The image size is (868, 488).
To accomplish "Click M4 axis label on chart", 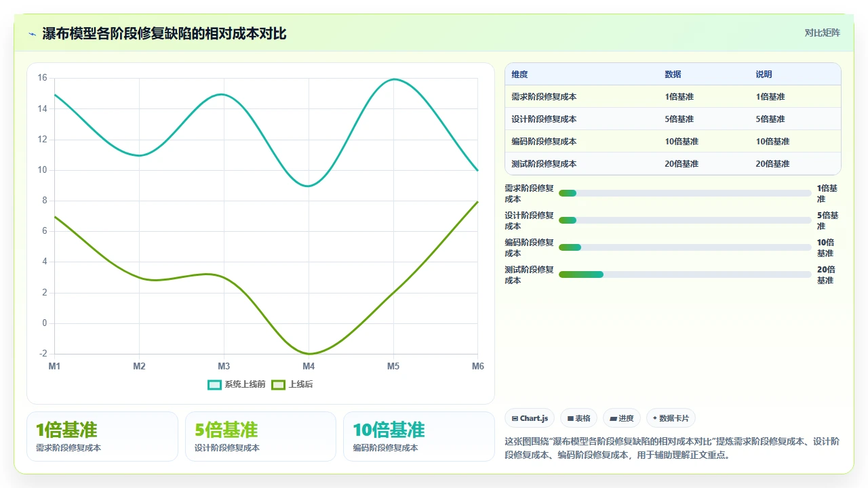I will click(x=309, y=366).
